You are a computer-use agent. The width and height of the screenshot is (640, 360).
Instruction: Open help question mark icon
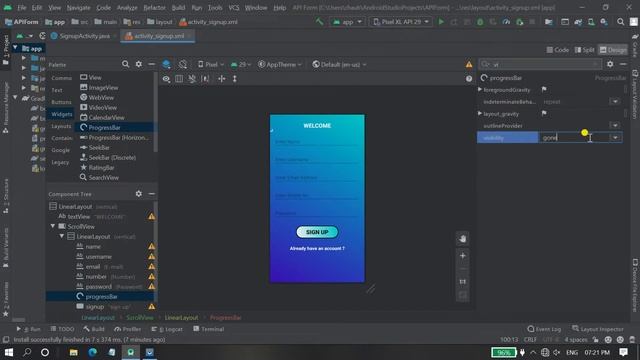click(x=469, y=79)
